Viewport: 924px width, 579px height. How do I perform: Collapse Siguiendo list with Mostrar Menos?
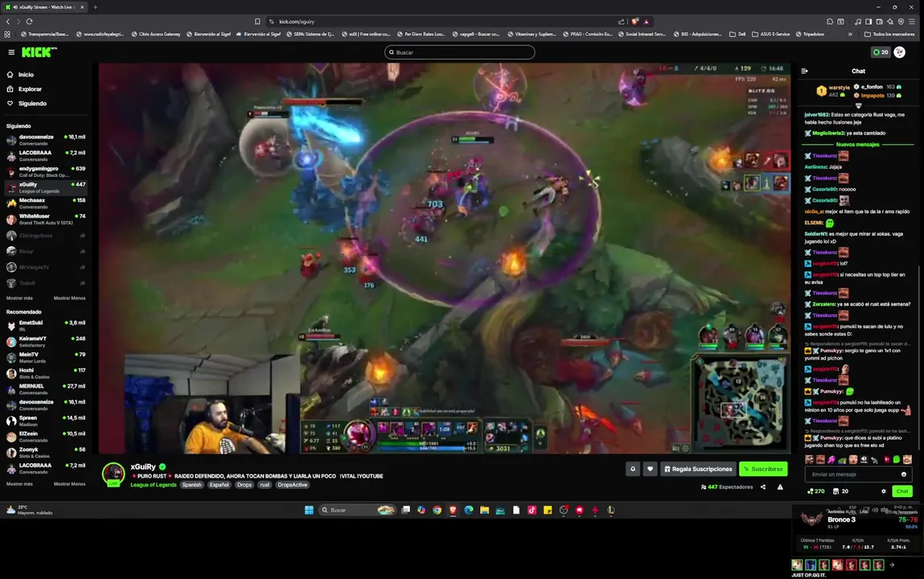(69, 298)
